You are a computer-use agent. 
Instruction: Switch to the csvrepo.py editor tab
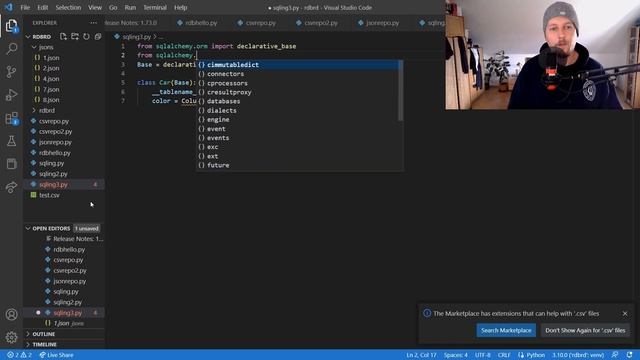pyautogui.click(x=257, y=23)
